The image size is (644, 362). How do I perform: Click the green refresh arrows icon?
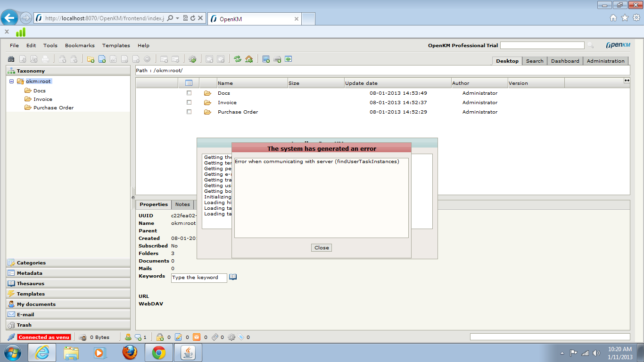(x=238, y=59)
